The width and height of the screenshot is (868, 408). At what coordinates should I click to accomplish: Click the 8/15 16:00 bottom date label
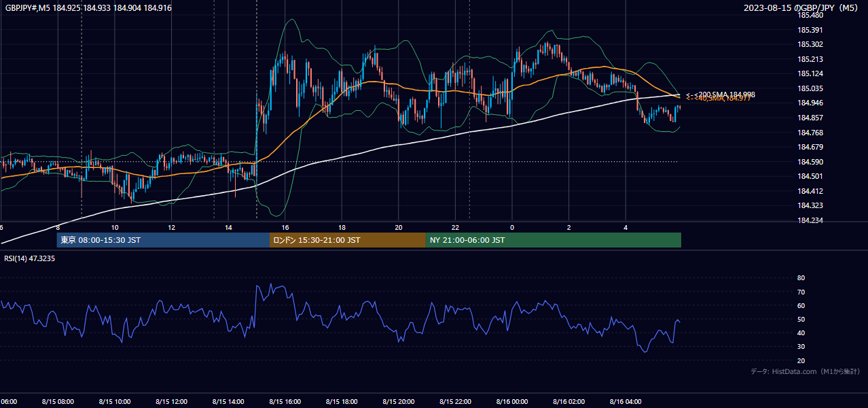pos(285,402)
